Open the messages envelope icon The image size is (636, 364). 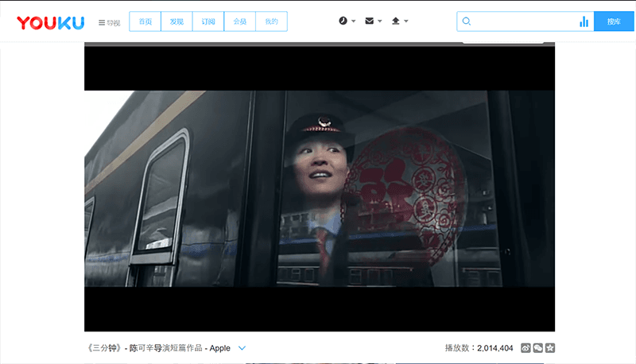[369, 21]
